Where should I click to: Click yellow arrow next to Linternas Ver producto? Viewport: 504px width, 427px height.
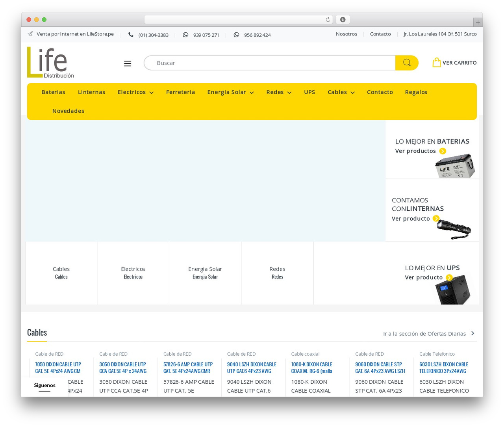[x=436, y=219]
